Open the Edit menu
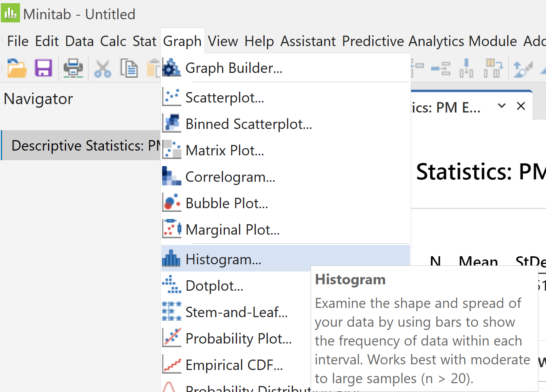546x392 pixels. 47,41
